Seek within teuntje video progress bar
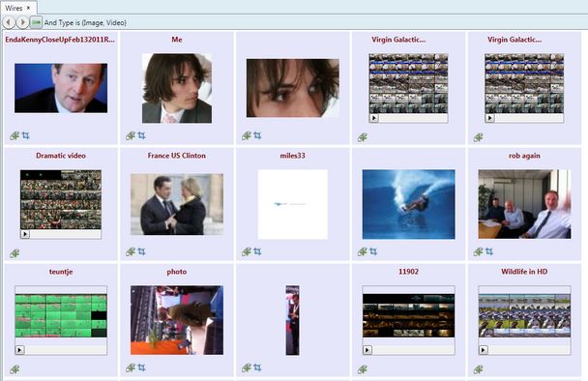The image size is (588, 381). click(65, 350)
